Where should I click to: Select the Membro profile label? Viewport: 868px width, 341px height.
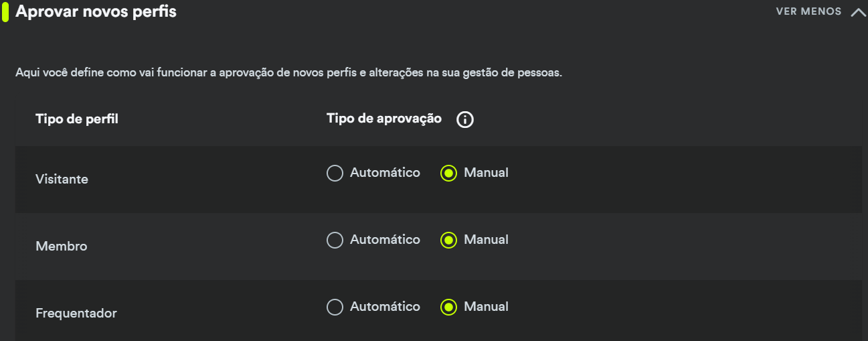tap(62, 247)
